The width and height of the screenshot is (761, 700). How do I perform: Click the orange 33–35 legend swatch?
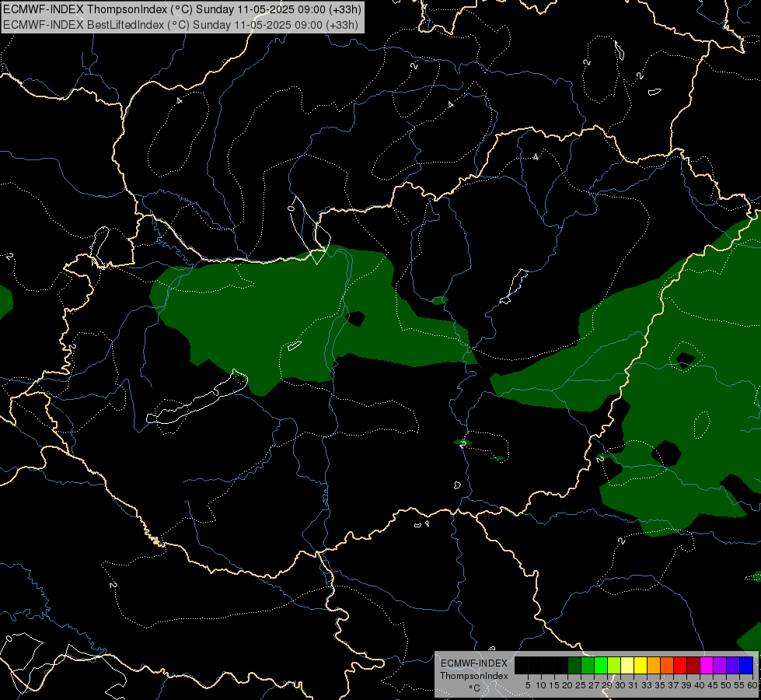point(654,665)
